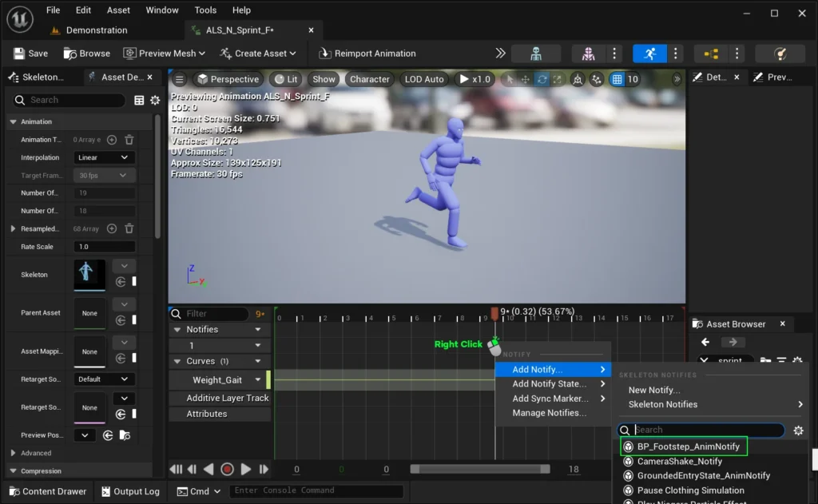Open the Content Drawer
This screenshot has height=504, width=818.
pos(46,491)
